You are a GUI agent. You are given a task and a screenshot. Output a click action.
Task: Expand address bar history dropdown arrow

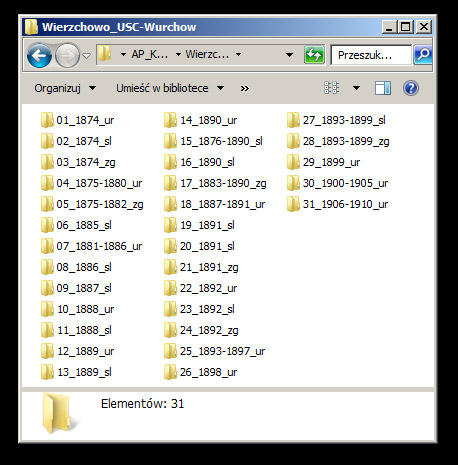(x=289, y=55)
